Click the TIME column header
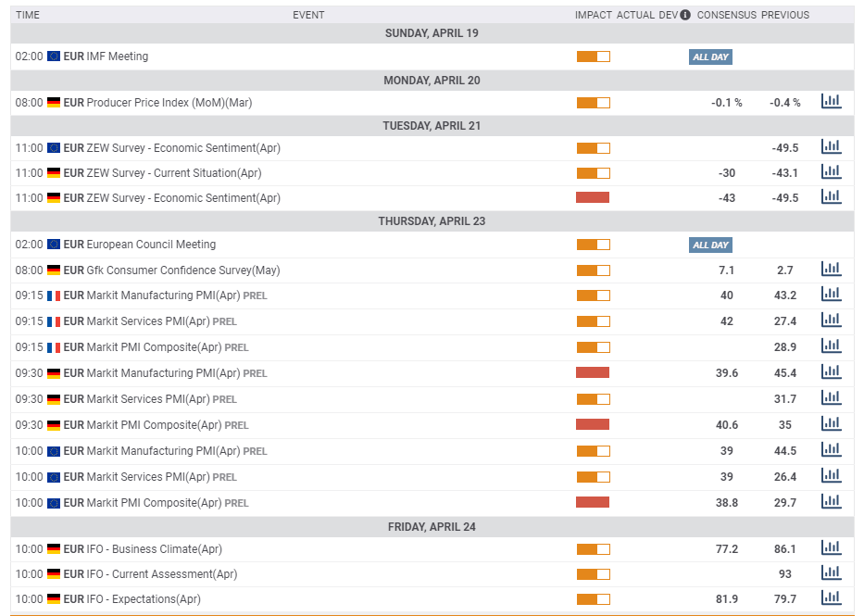This screenshot has width=864, height=616. pos(29,15)
